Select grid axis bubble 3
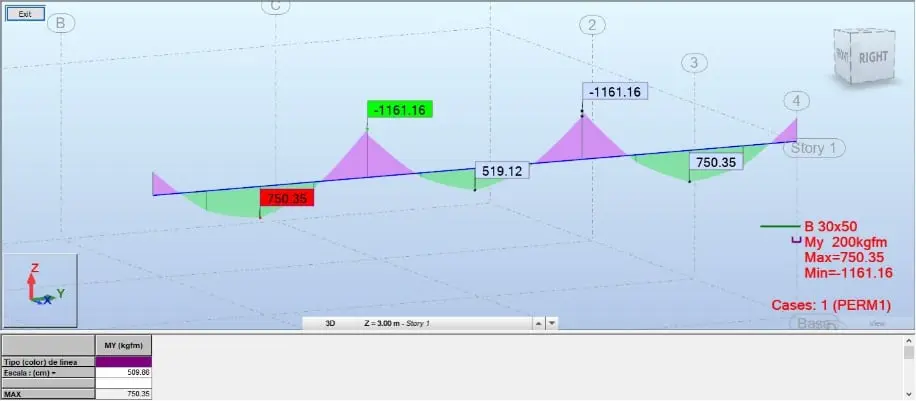The width and height of the screenshot is (916, 401). click(692, 63)
